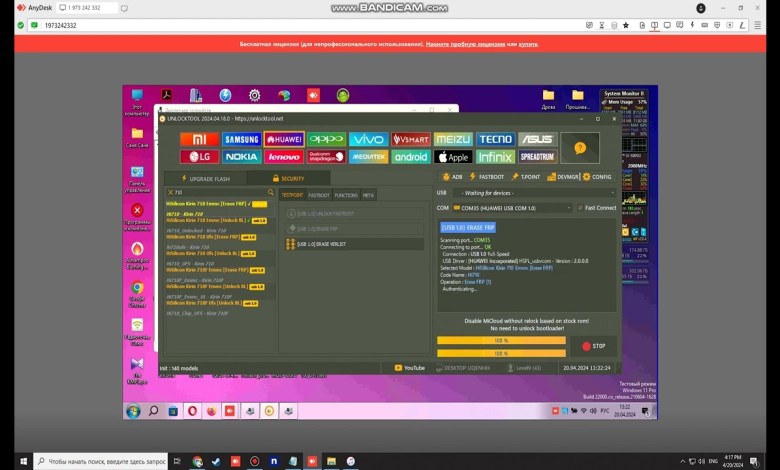Click the model search field containing 710
Viewport: 780px width, 470px height.
click(x=219, y=192)
